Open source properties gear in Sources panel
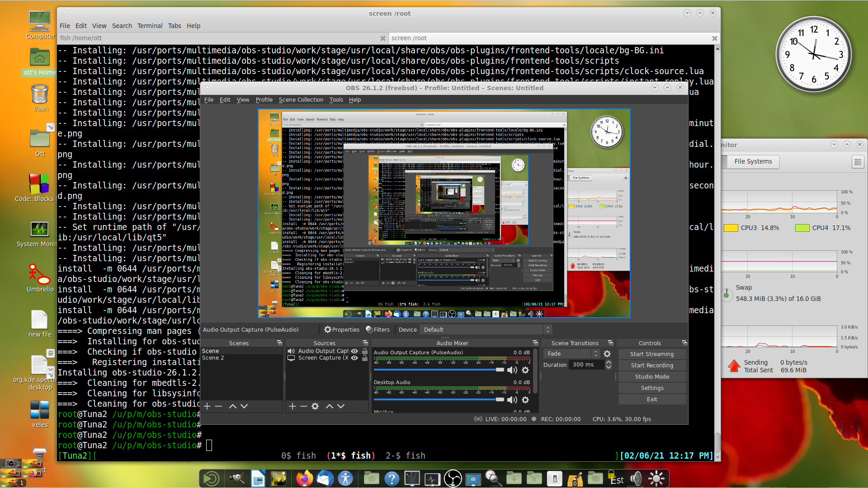Viewport: 868px width, 488px height. click(315, 407)
